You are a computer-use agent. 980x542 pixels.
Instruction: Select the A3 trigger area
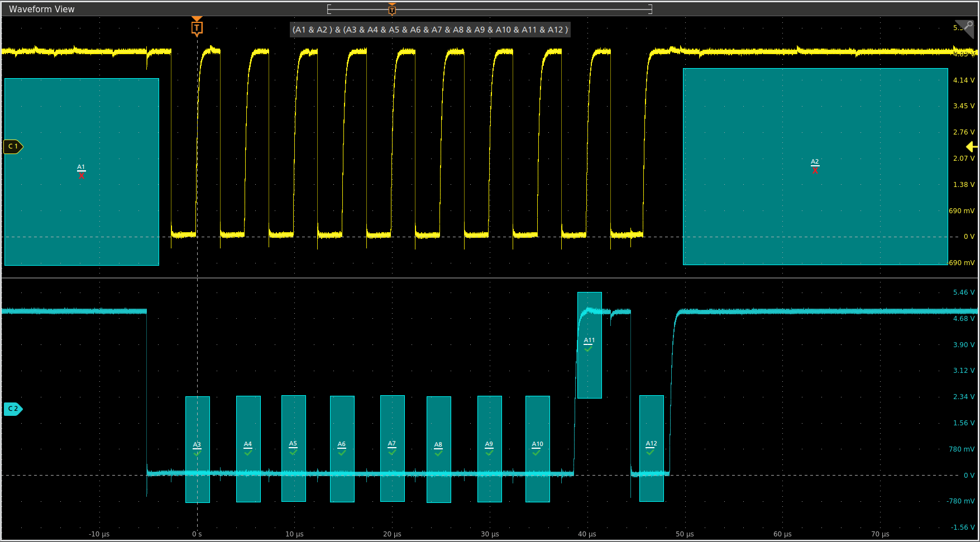(197, 449)
